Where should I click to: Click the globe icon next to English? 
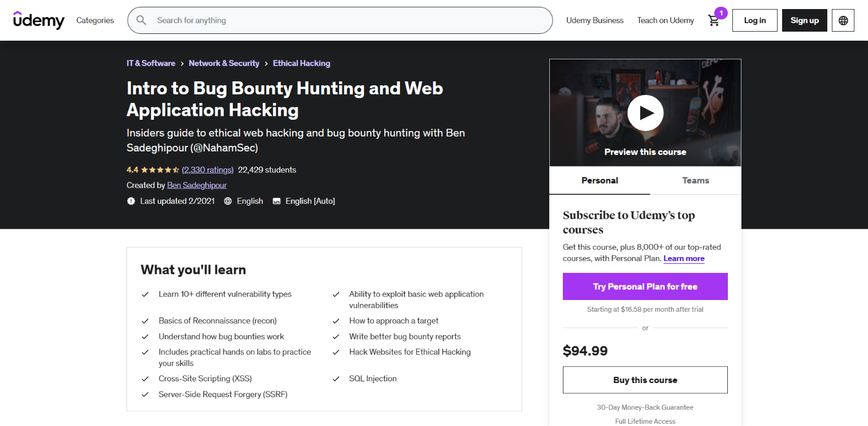[x=228, y=201]
